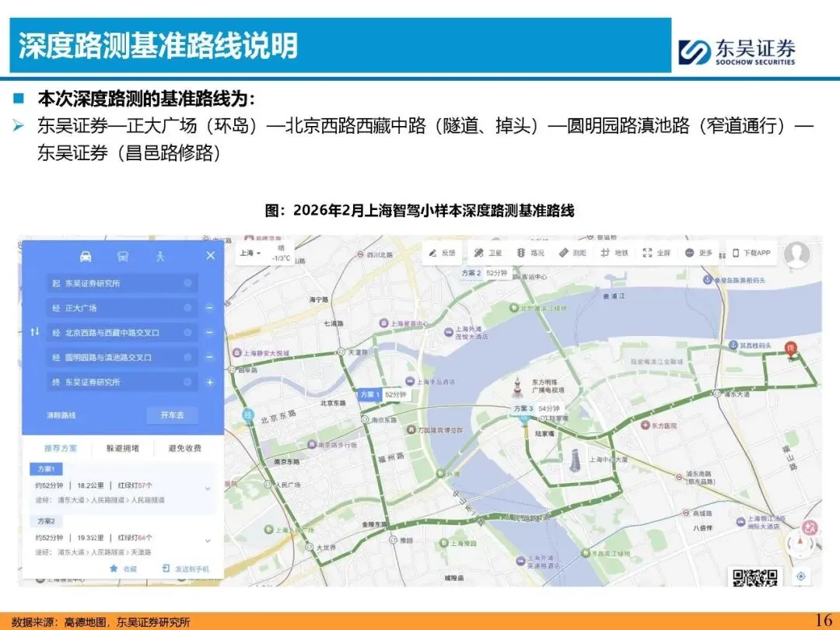Image resolution: width=840 pixels, height=630 pixels.
Task: Click the 经 圆明园路与滇池路交叉口 input
Action: 122,357
